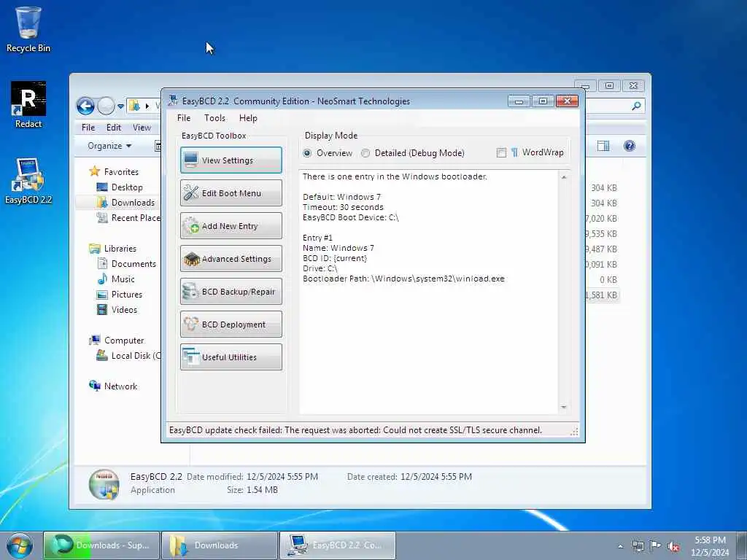Open the Music library
The image size is (747, 560).
(x=116, y=279)
